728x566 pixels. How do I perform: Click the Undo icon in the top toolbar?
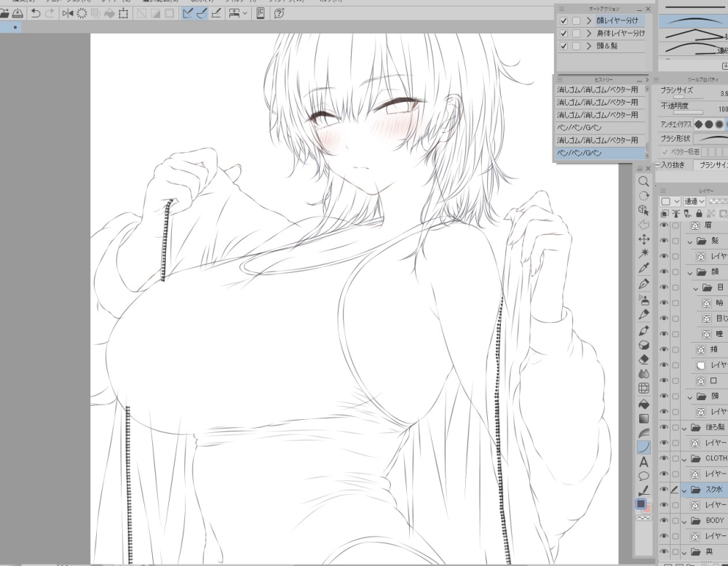34,12
